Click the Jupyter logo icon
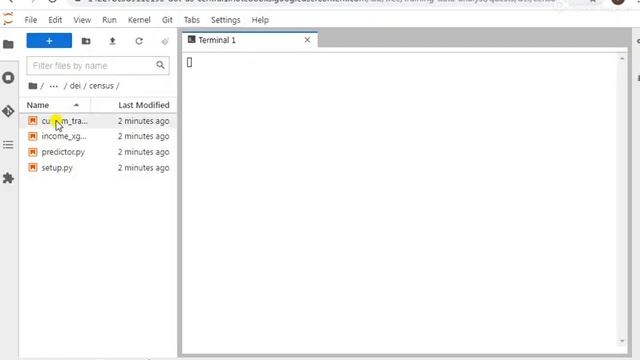Screen dimensions: 640x360 8,19
